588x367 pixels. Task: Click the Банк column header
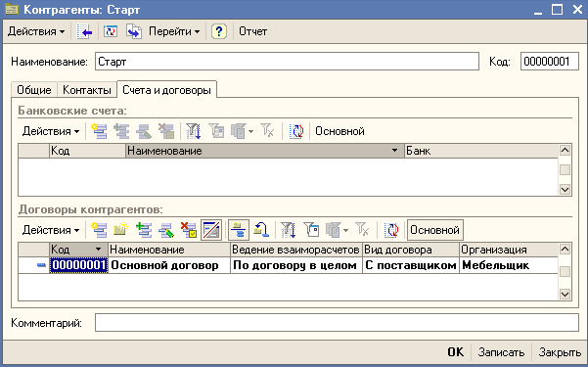[x=481, y=151]
